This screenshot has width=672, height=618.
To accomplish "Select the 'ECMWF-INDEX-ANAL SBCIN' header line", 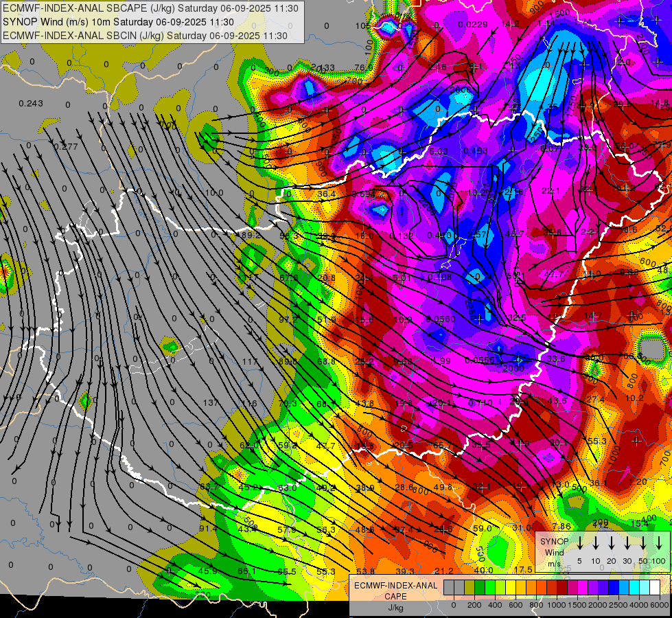I will click(x=145, y=36).
